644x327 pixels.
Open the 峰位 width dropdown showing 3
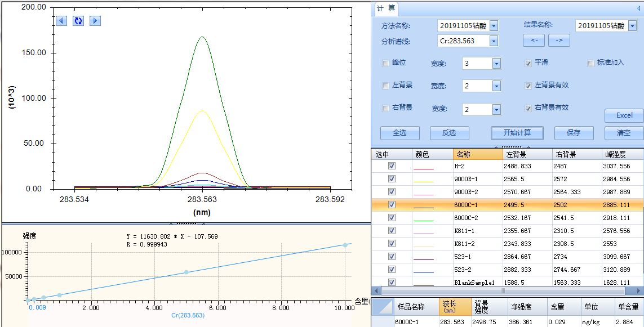coord(496,64)
